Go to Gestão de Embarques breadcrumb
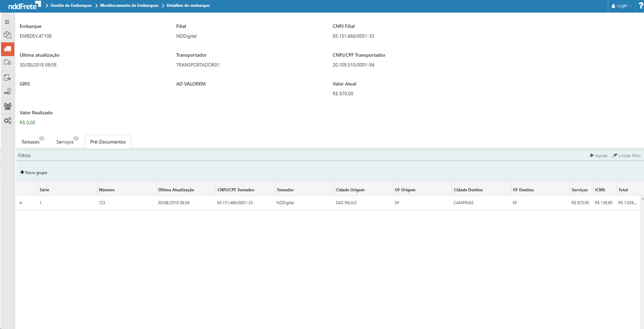 [x=71, y=6]
